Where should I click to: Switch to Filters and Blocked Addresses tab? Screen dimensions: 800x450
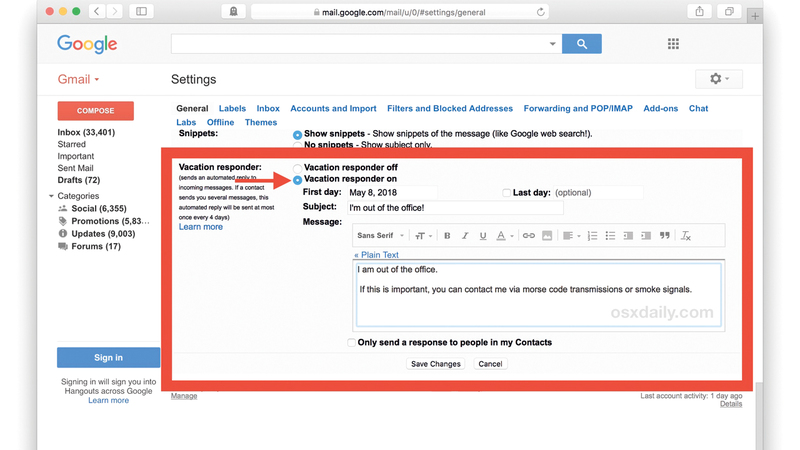point(449,108)
